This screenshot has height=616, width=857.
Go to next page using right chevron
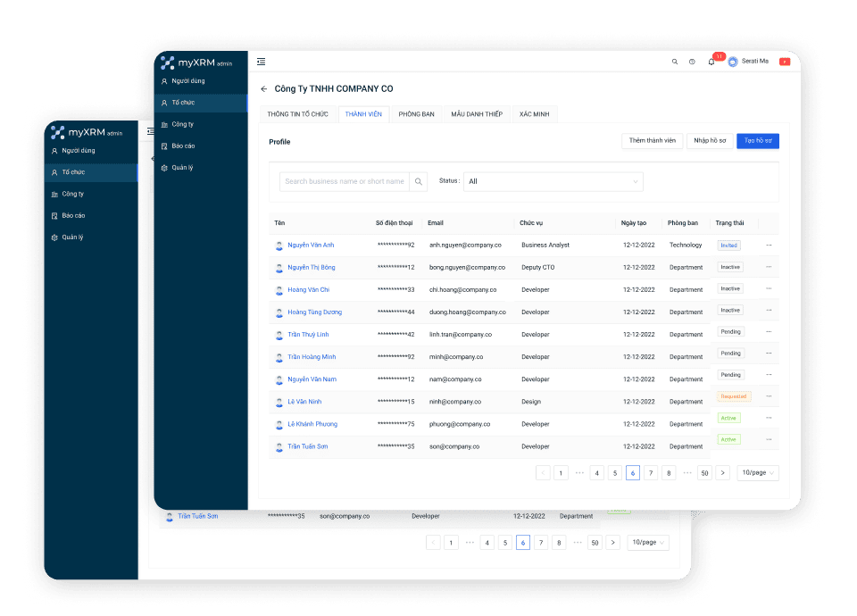click(723, 473)
